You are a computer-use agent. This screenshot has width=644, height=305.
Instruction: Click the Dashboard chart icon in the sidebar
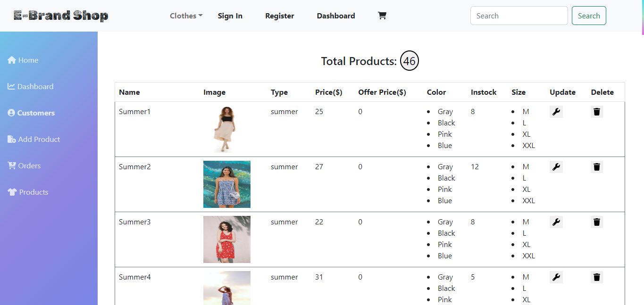tap(11, 86)
